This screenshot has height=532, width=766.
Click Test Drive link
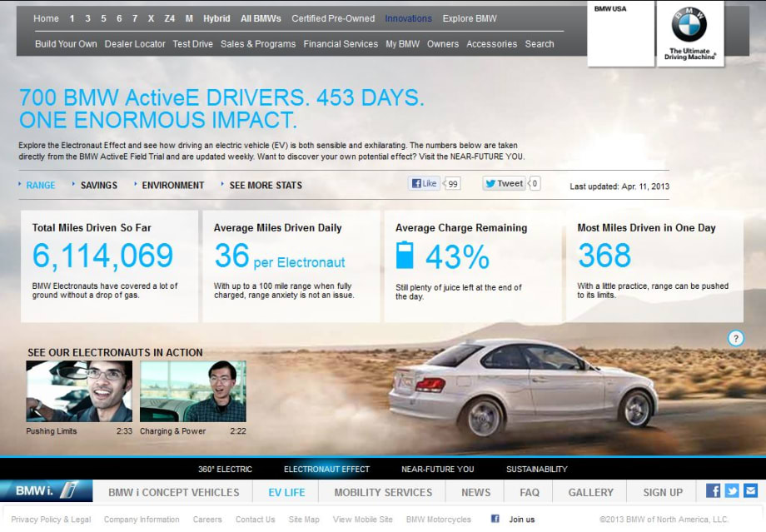coord(192,44)
